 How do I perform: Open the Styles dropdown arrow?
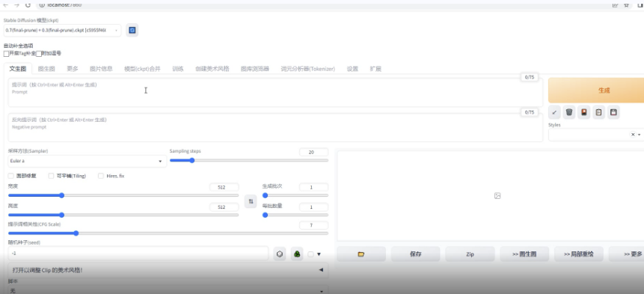click(x=640, y=135)
